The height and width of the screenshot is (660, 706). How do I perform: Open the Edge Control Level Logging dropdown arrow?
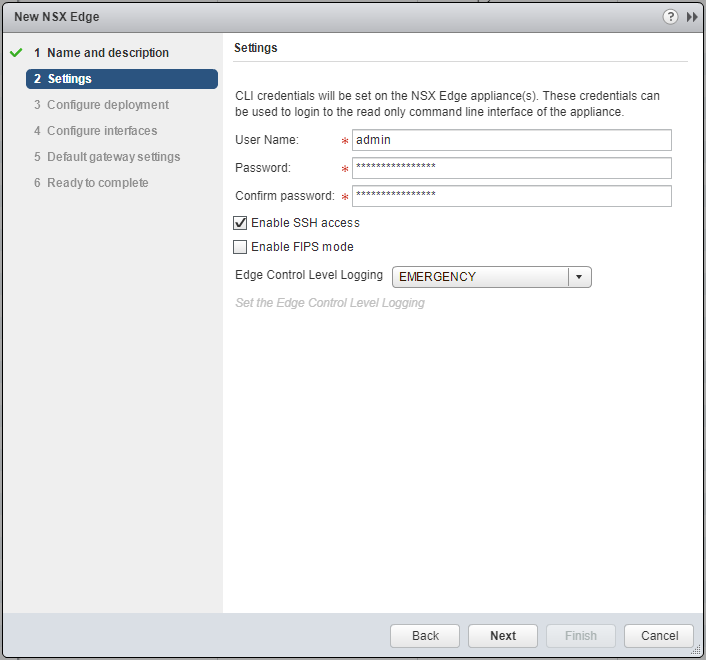click(x=579, y=277)
